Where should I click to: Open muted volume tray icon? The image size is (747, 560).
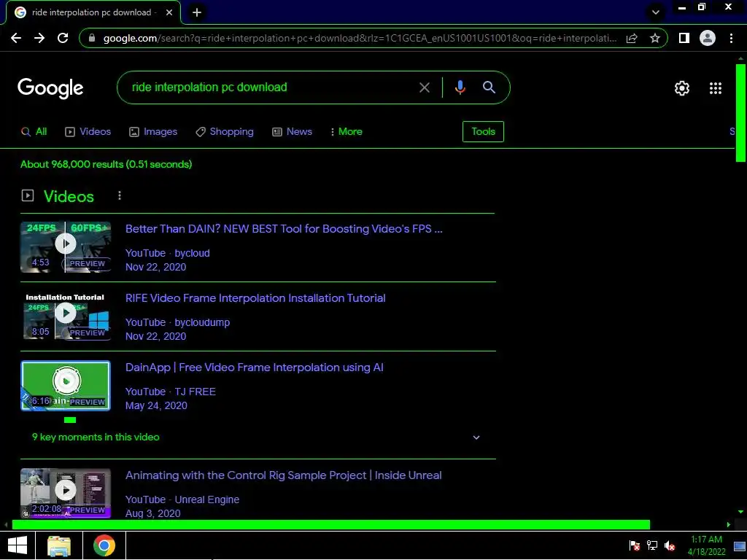(x=670, y=545)
